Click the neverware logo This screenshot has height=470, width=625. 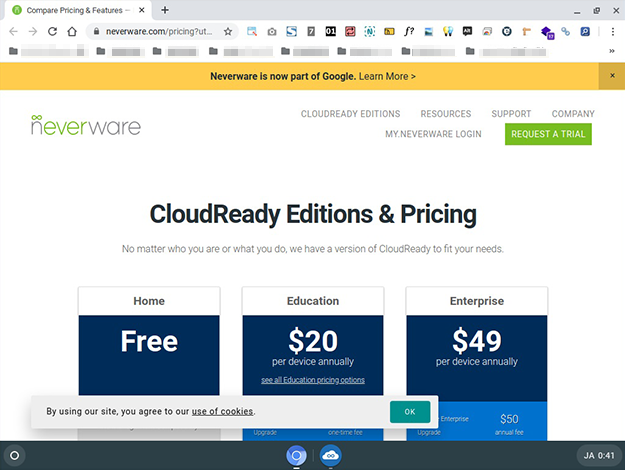click(x=86, y=126)
